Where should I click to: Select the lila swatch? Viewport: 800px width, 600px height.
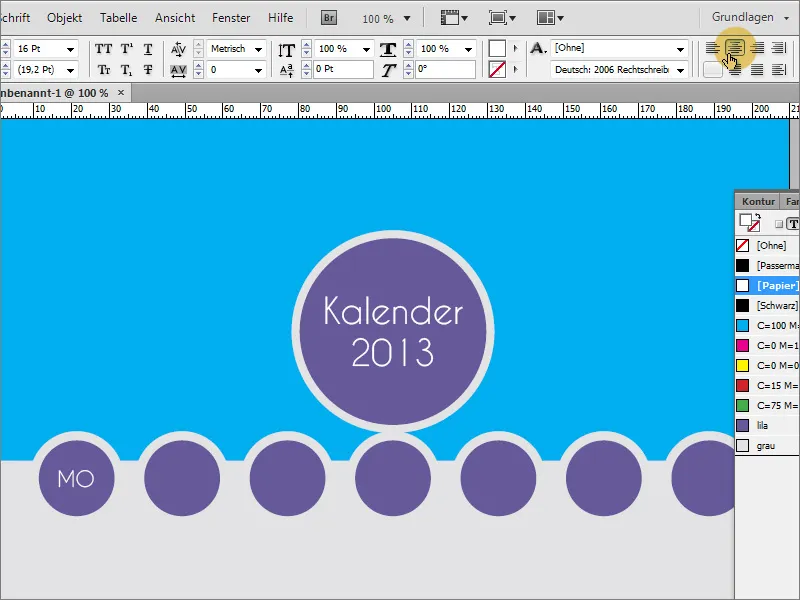tap(767, 426)
